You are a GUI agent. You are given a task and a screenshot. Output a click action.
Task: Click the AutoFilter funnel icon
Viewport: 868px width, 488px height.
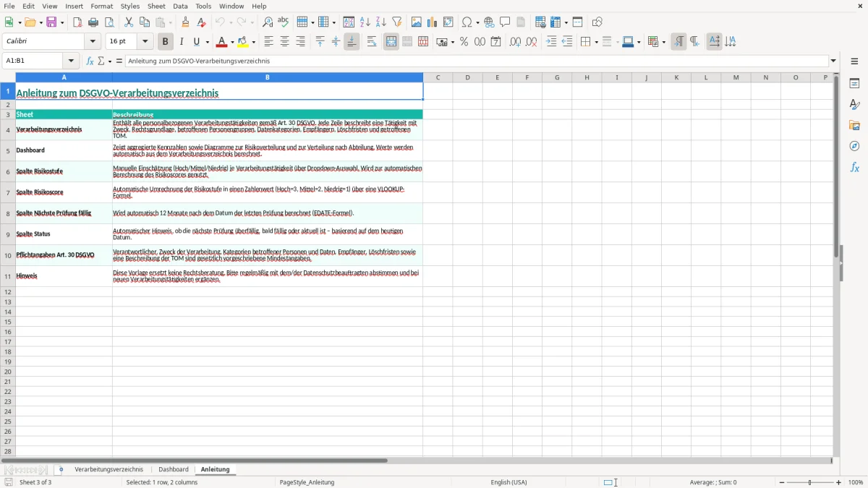tap(396, 22)
